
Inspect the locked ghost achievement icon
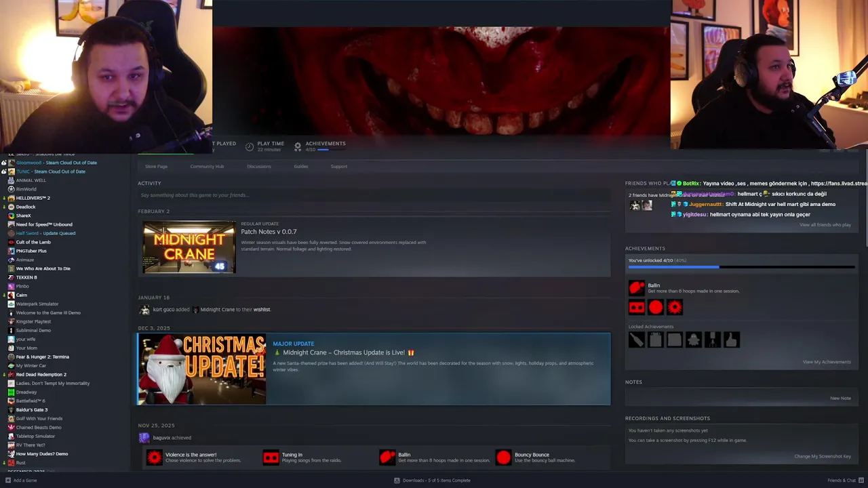click(693, 340)
